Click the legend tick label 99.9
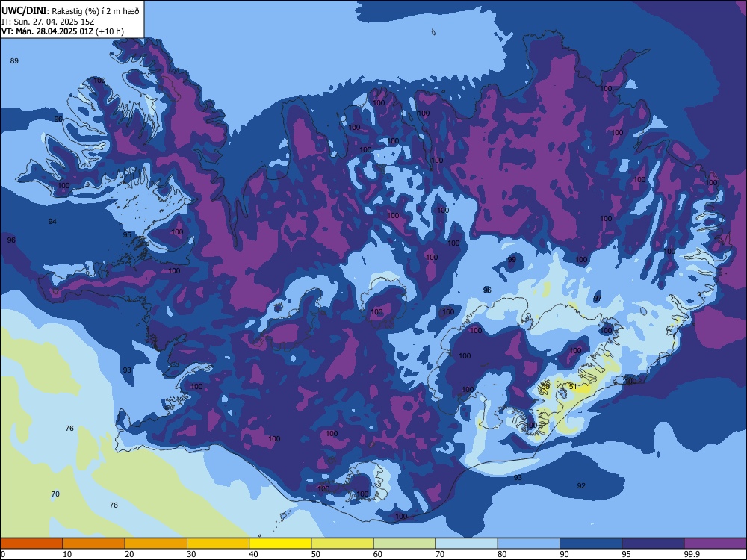The image size is (747, 560). tap(691, 554)
